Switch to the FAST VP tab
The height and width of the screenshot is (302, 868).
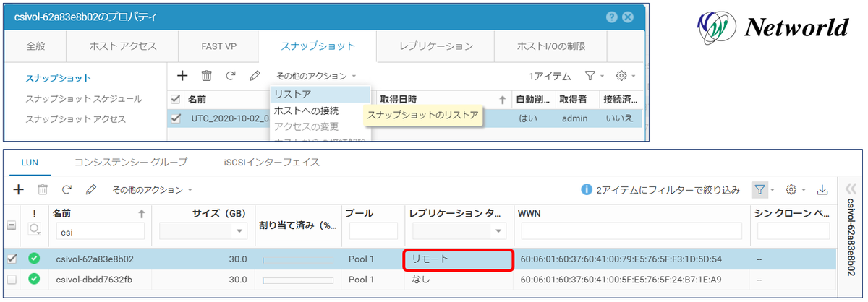pyautogui.click(x=219, y=46)
